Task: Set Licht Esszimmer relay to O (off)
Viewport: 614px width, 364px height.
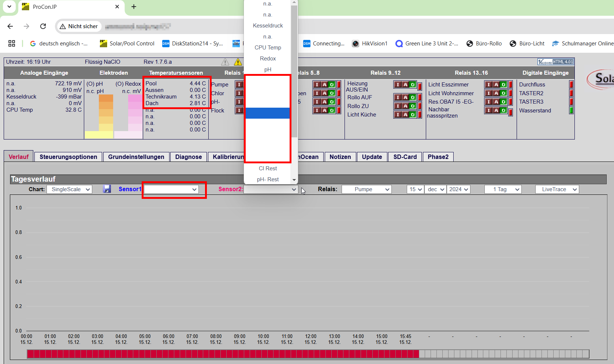Action: (x=503, y=85)
